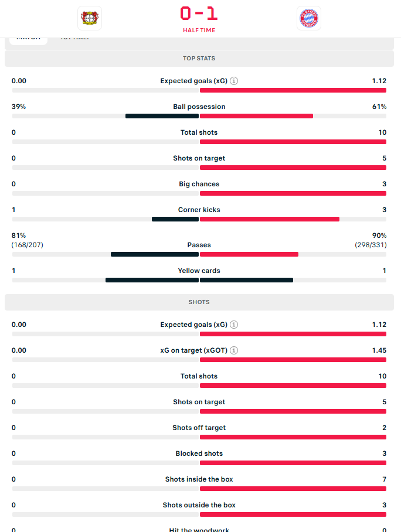The width and height of the screenshot is (401, 532).
Task: Select the Blocked shots stat label
Action: (x=199, y=453)
